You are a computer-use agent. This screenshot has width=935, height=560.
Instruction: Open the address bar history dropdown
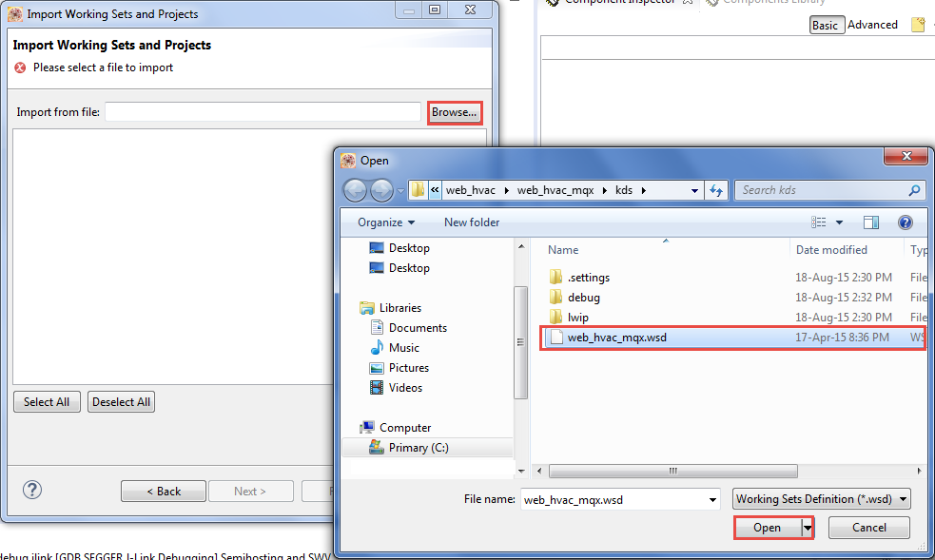click(694, 191)
